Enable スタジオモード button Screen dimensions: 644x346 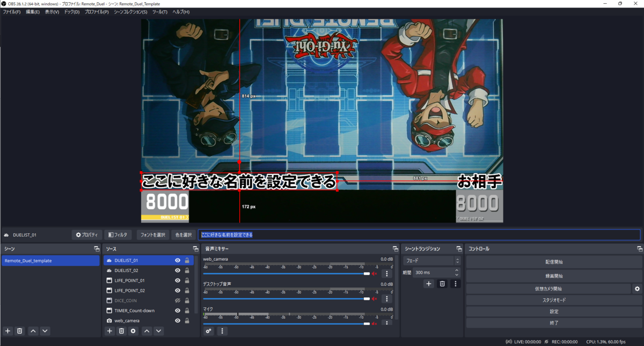[554, 300]
